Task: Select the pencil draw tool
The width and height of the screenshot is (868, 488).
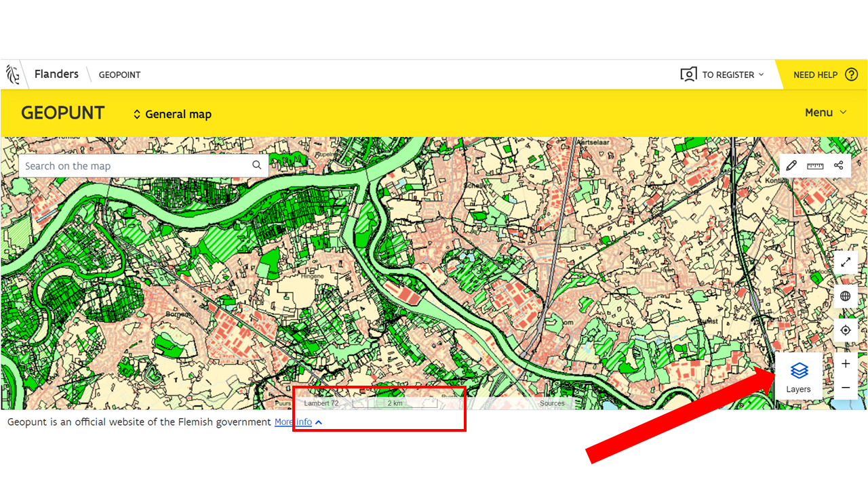Action: click(x=791, y=165)
